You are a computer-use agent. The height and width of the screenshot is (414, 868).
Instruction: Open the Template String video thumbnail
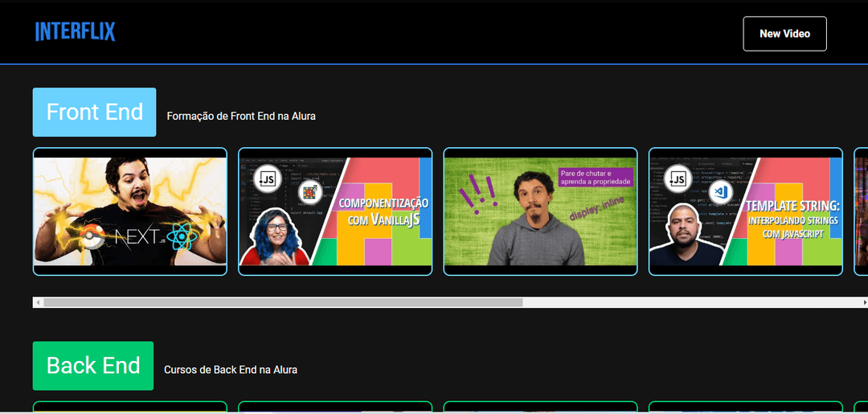tap(746, 211)
